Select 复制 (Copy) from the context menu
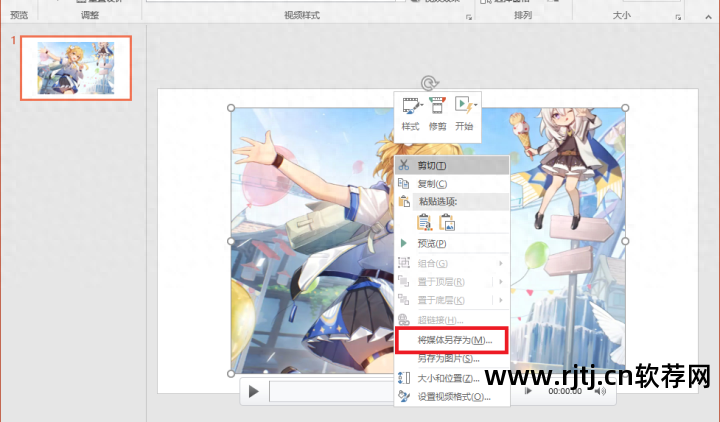 coord(432,184)
